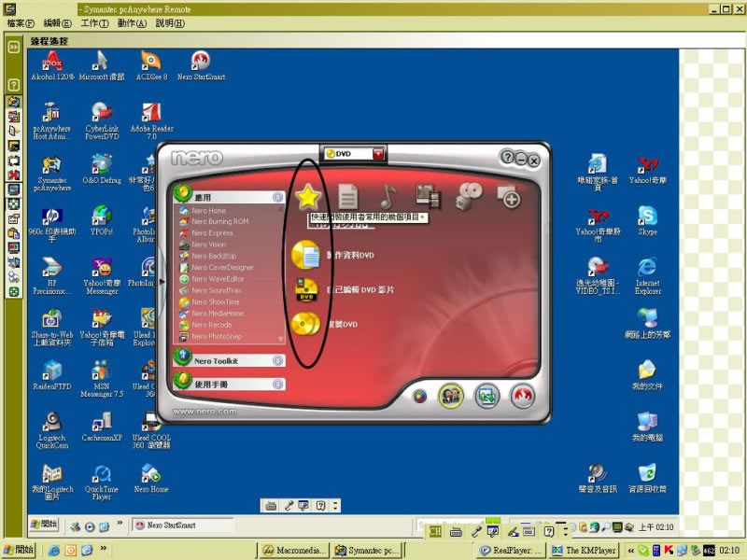
Task: Select the Favorites star category in Nero
Action: (x=308, y=197)
